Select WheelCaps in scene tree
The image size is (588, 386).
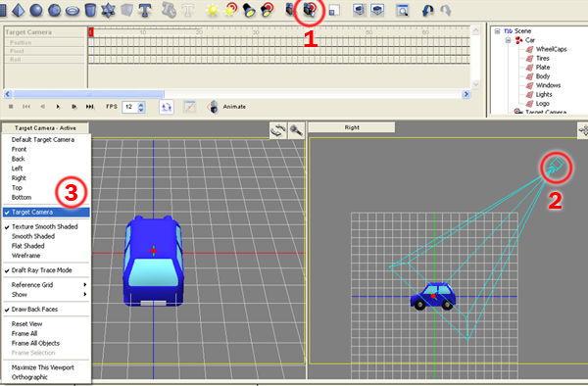pos(551,49)
